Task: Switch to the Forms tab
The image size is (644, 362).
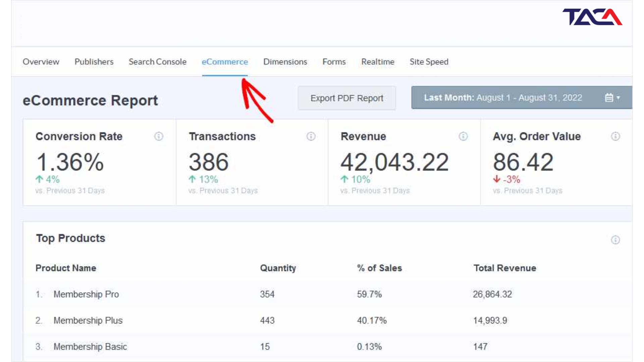Action: click(334, 62)
